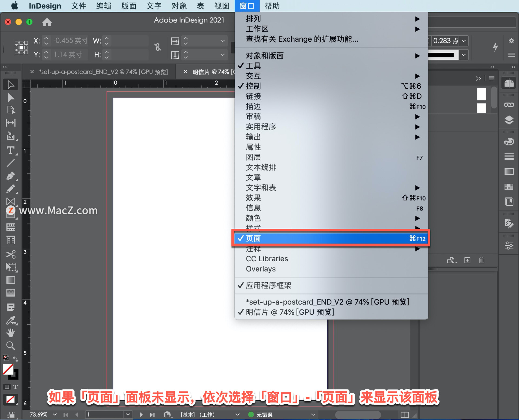Delete selected page with trash icon
This screenshot has width=519, height=420.
[x=482, y=260]
